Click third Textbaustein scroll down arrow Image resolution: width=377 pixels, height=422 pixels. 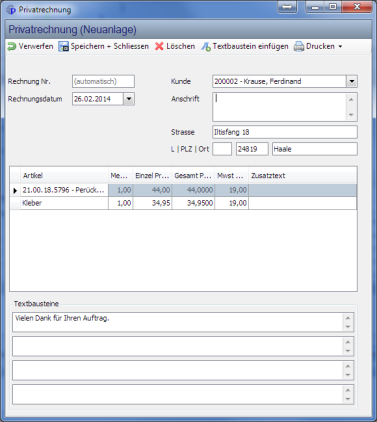[x=348, y=375]
